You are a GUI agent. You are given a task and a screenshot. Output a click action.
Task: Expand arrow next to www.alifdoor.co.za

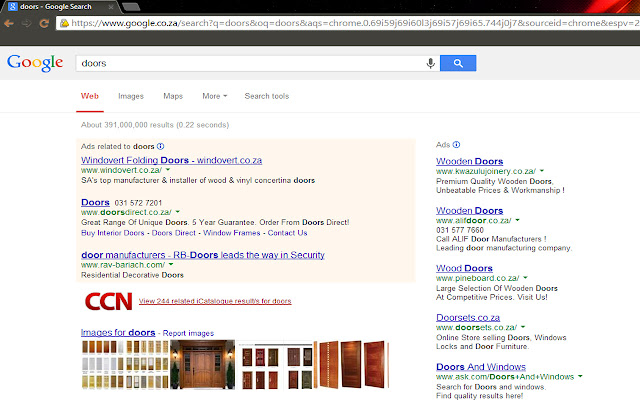tap(517, 220)
